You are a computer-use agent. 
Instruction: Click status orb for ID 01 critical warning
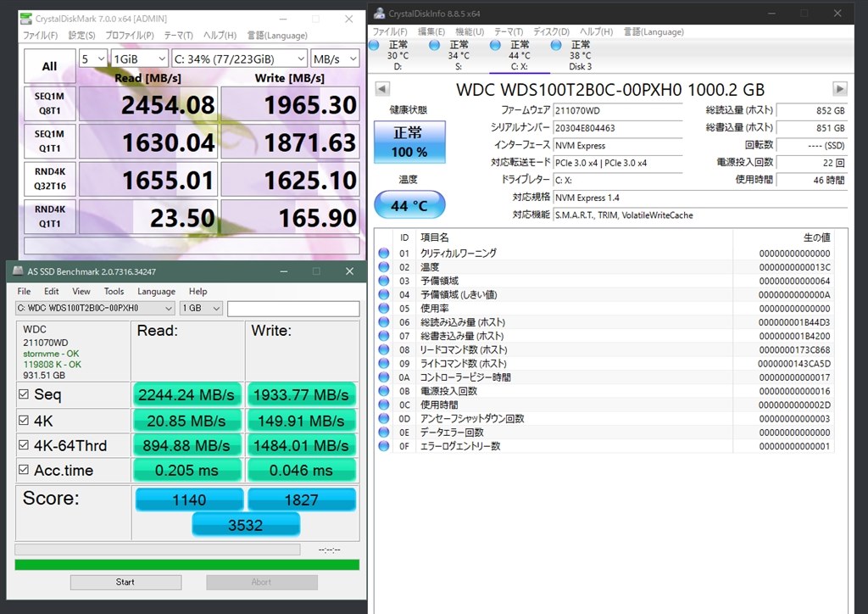click(x=384, y=253)
